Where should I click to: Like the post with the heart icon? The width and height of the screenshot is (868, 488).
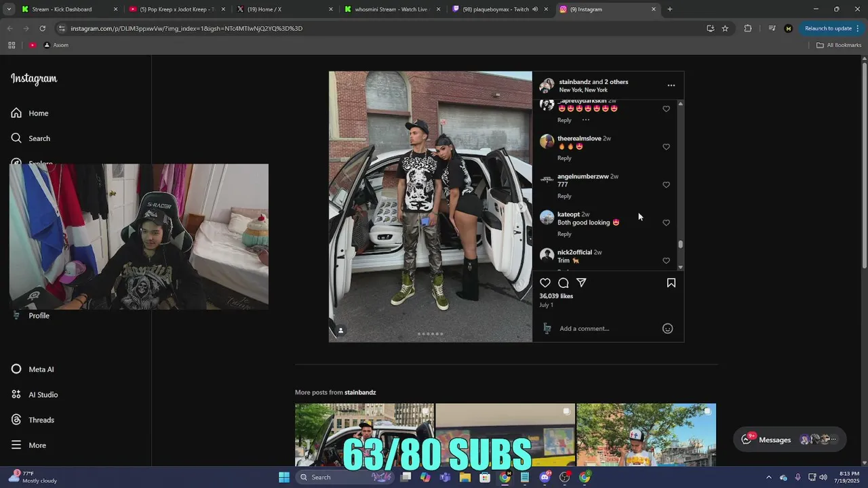(x=545, y=283)
